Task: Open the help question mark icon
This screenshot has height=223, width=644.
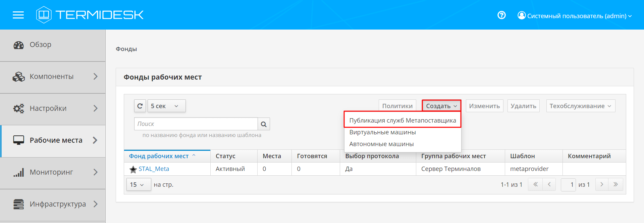Action: [501, 15]
